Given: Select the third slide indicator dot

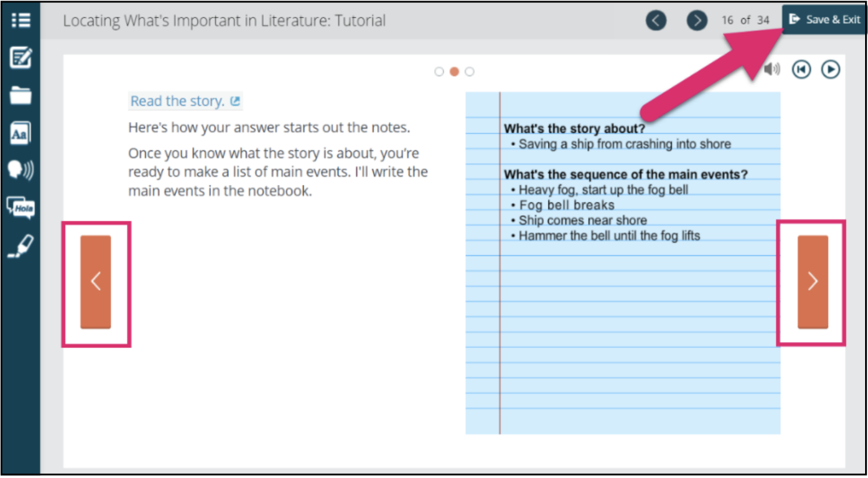Looking at the screenshot, I should tap(469, 72).
